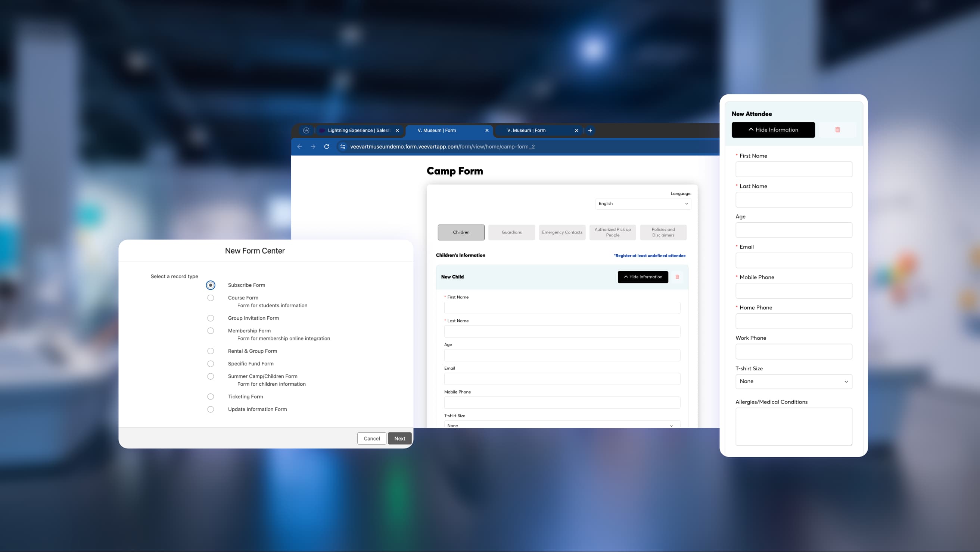980x552 pixels.
Task: Click the browser back navigation arrow
Action: click(299, 146)
